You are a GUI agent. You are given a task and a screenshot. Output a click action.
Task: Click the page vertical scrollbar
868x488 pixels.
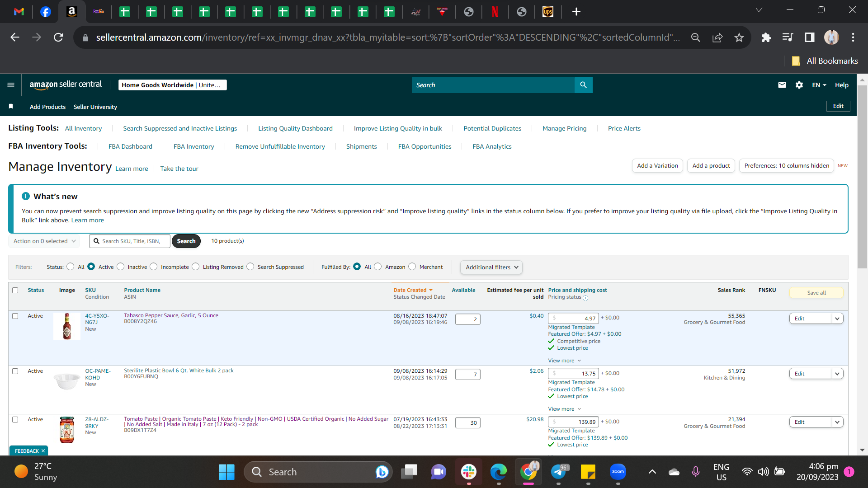(862, 176)
